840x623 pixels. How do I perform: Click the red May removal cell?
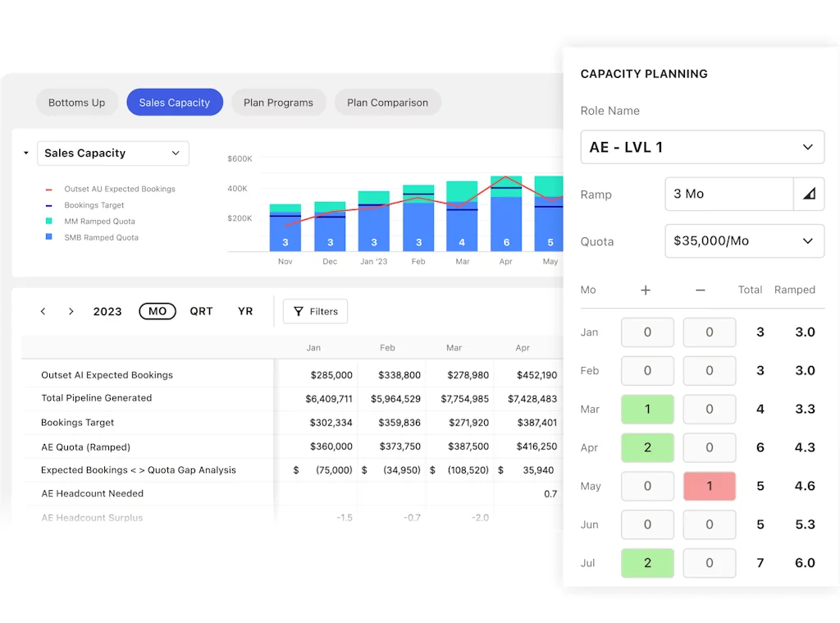(x=709, y=486)
